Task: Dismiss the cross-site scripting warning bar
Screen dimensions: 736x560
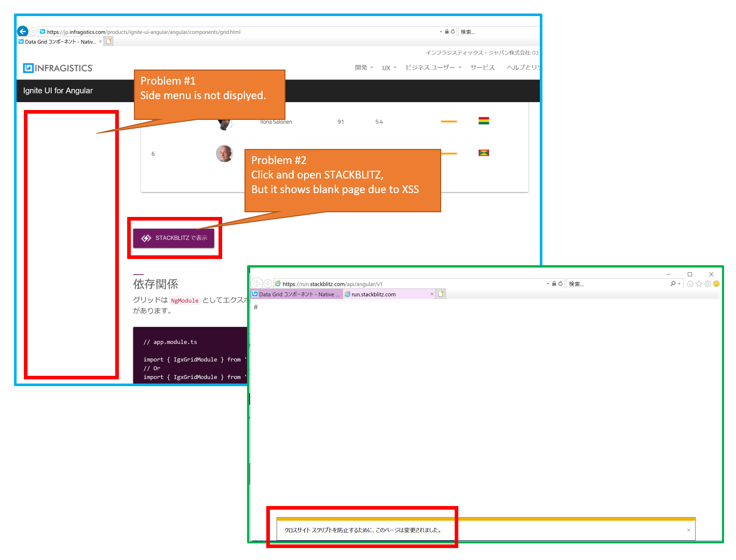Action: (x=688, y=529)
